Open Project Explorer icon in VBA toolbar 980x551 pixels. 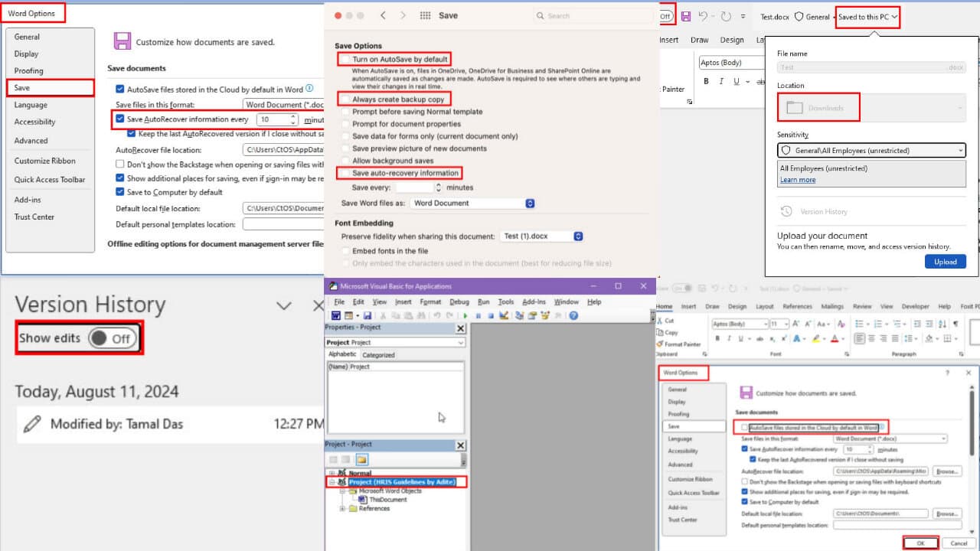pyautogui.click(x=520, y=315)
